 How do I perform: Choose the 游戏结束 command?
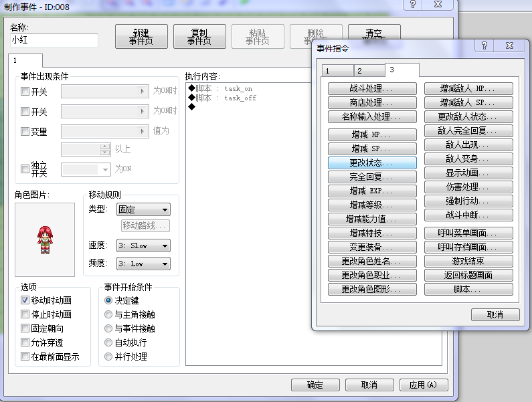coord(468,262)
